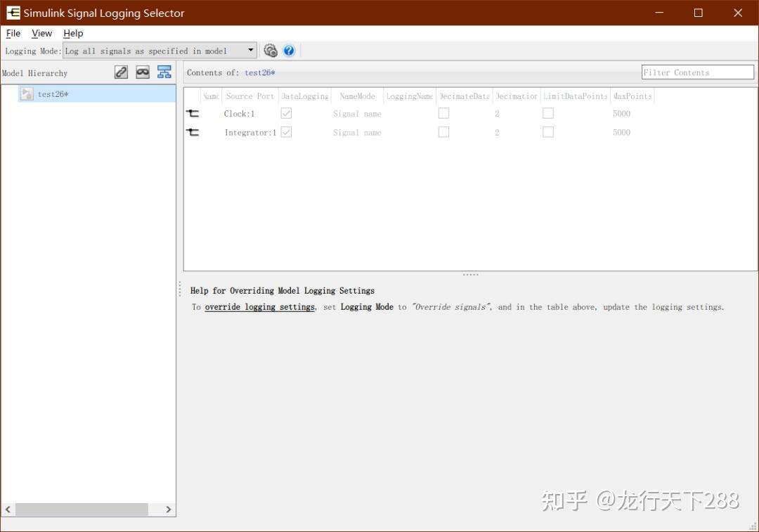759x532 pixels.
Task: Click the hierarchy scrollbar left arrow
Action: 8,510
